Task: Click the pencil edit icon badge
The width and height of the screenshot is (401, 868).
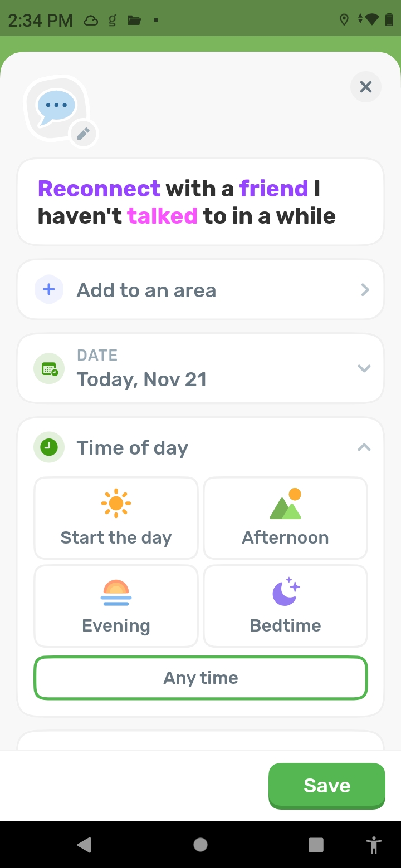Action: click(84, 134)
